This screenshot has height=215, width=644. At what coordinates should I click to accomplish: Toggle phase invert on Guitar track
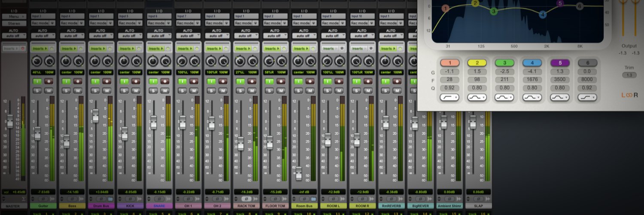(43, 199)
